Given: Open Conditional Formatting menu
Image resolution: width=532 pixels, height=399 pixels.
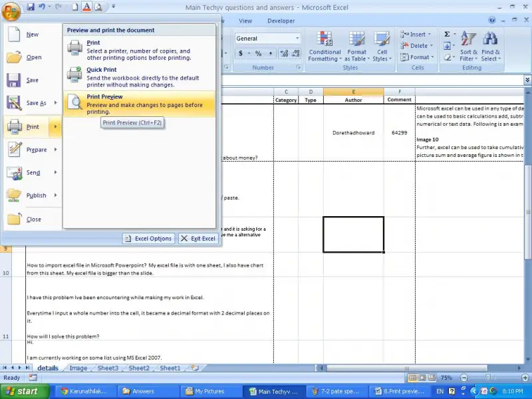Looking at the screenshot, I should coord(325,47).
